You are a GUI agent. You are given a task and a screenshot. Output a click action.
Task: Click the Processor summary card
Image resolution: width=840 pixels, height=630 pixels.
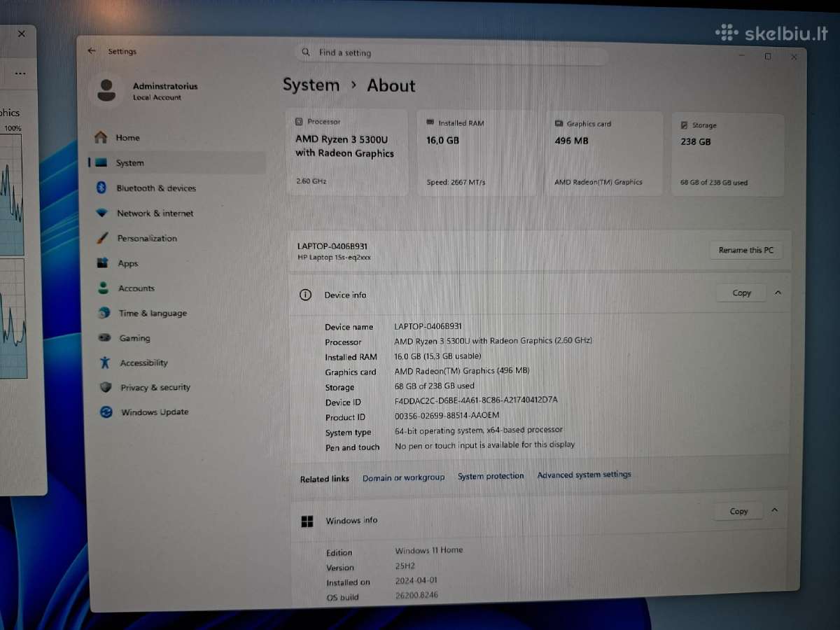(x=346, y=151)
